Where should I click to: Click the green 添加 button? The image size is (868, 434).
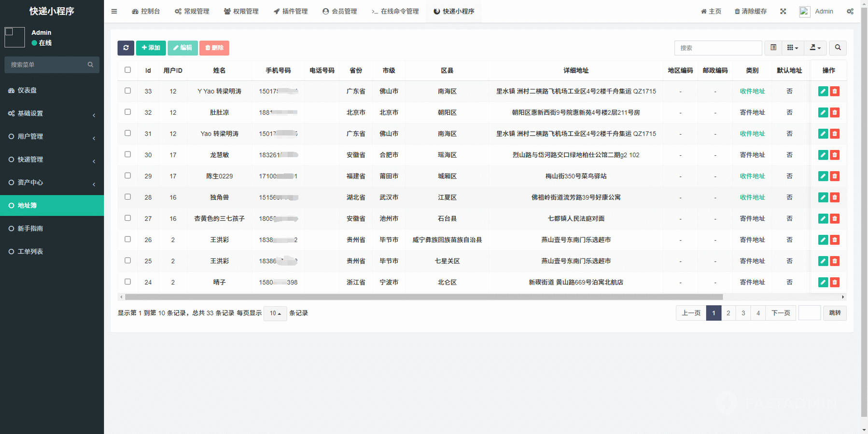tap(151, 48)
